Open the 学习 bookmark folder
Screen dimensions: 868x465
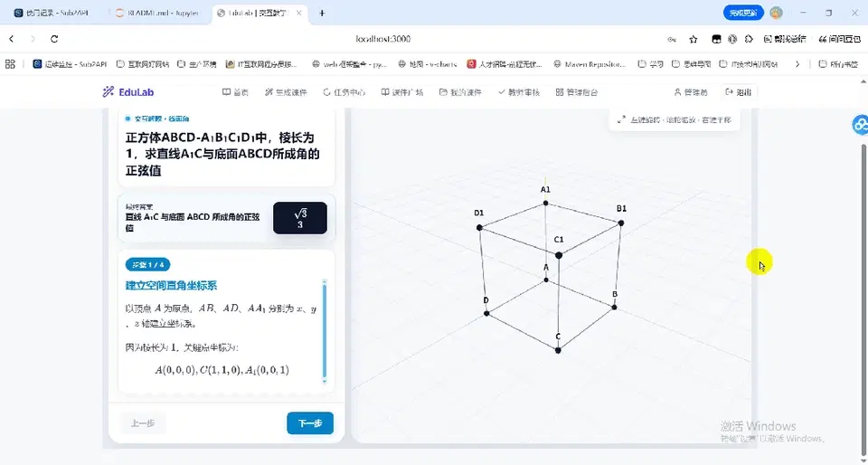(650, 64)
